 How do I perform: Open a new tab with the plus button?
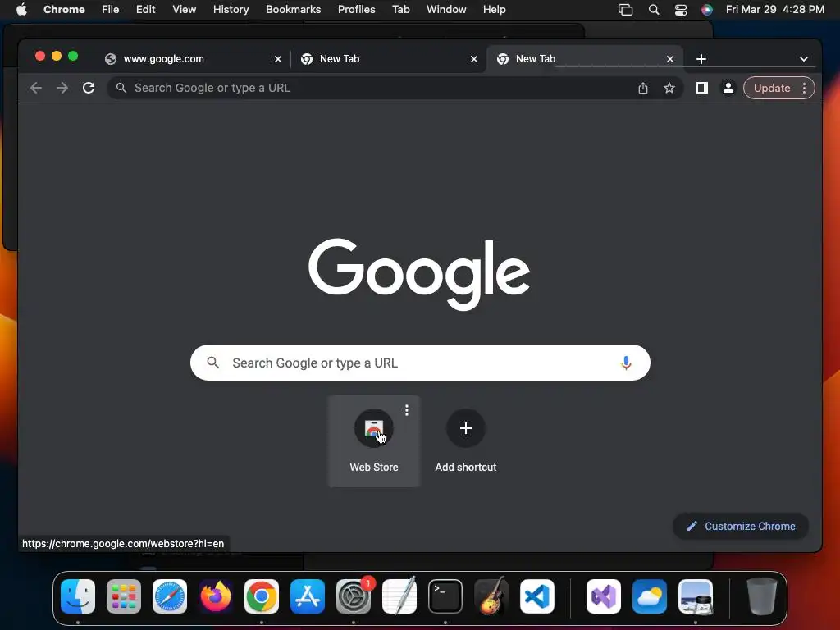(x=701, y=59)
